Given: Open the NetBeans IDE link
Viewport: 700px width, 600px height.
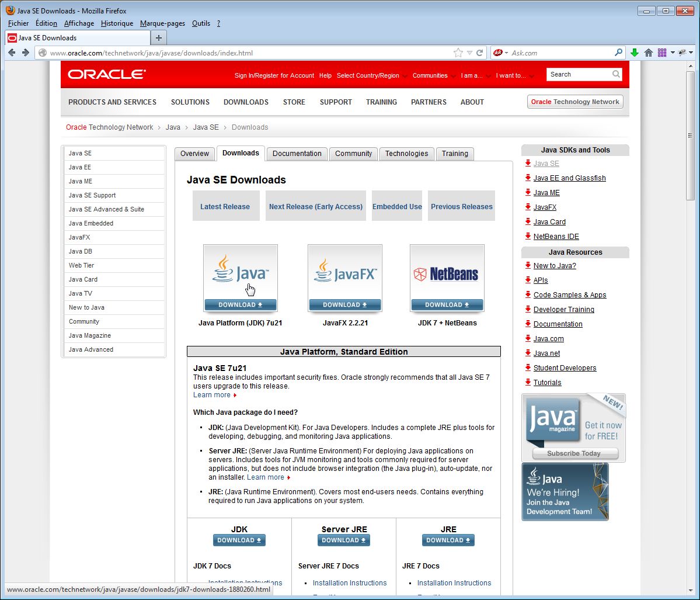Looking at the screenshot, I should point(556,237).
